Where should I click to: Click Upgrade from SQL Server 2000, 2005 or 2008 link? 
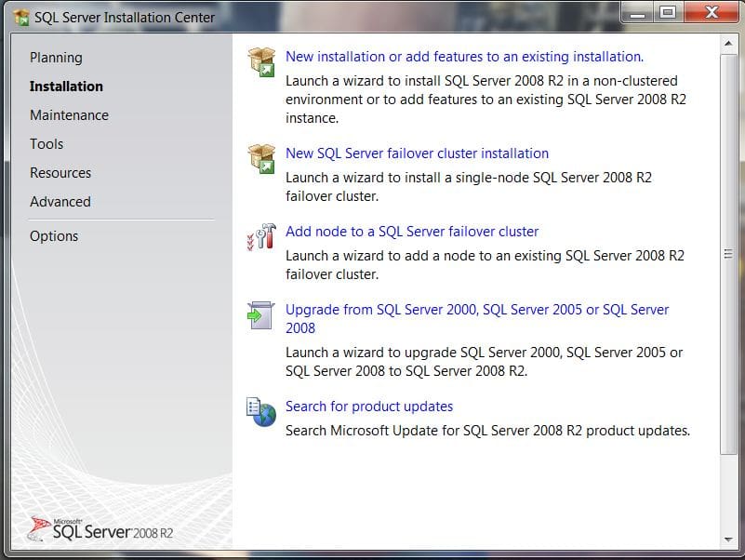tap(477, 318)
